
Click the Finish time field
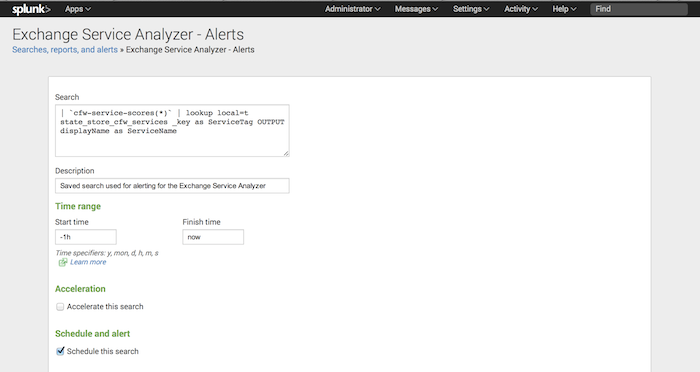pyautogui.click(x=213, y=237)
